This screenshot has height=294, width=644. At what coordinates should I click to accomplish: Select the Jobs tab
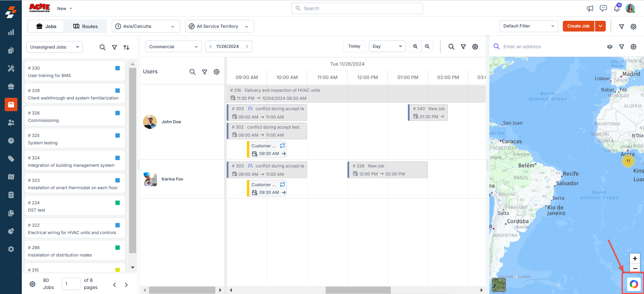[x=46, y=26]
